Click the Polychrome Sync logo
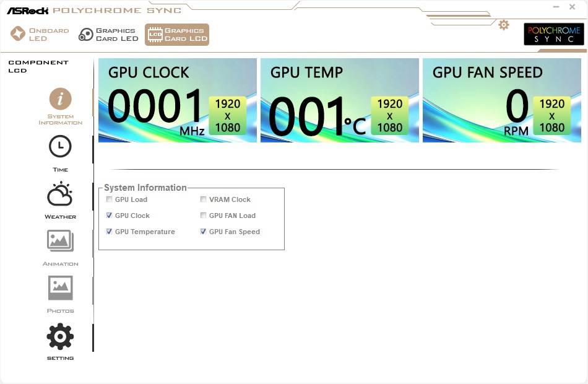 tap(553, 34)
